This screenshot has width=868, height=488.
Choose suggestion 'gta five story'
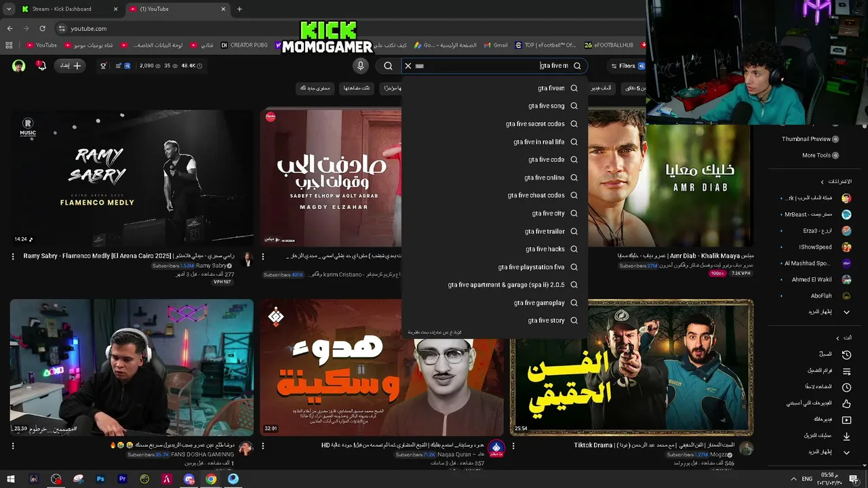(x=494, y=321)
